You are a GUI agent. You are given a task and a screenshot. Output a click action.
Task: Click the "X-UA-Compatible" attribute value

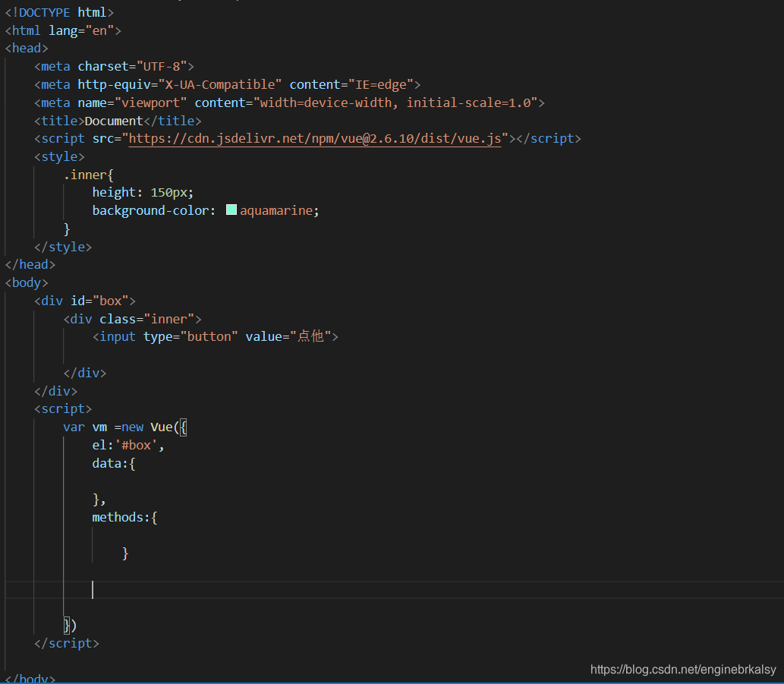click(219, 84)
